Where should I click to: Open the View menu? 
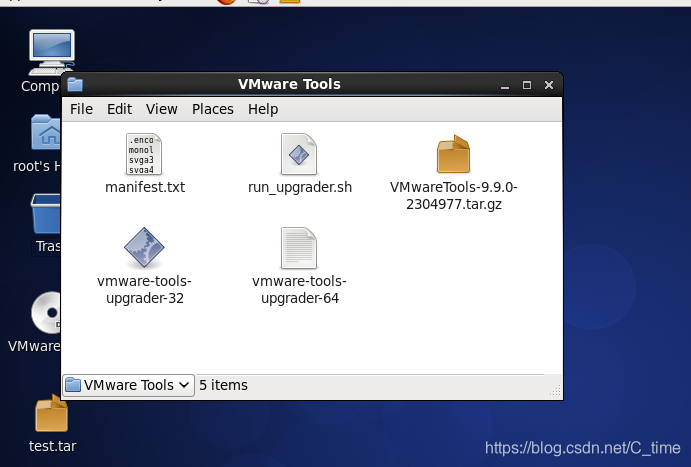[162, 109]
